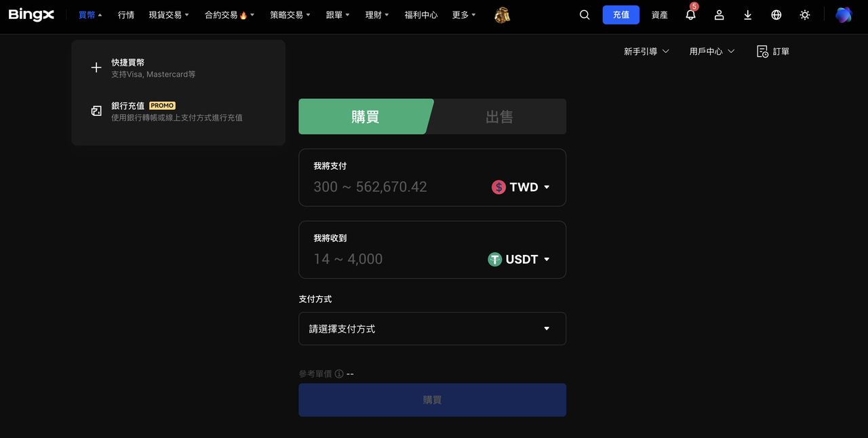Open the 現貨交易 menu
This screenshot has width=868, height=438.
click(169, 15)
